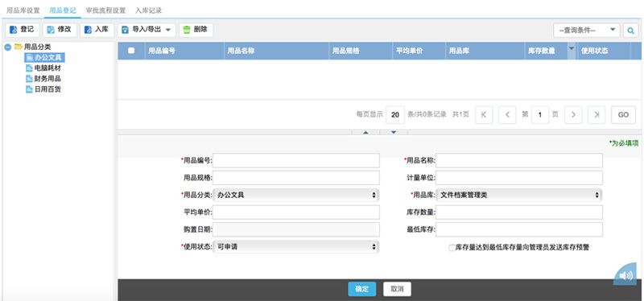Click the 确定 confirm button

coord(361,289)
